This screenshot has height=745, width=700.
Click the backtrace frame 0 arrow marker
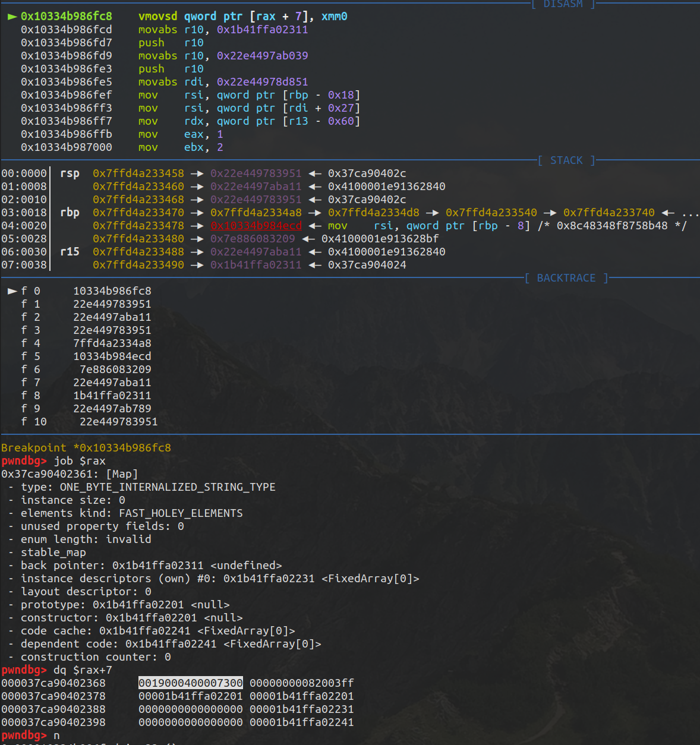tap(12, 291)
